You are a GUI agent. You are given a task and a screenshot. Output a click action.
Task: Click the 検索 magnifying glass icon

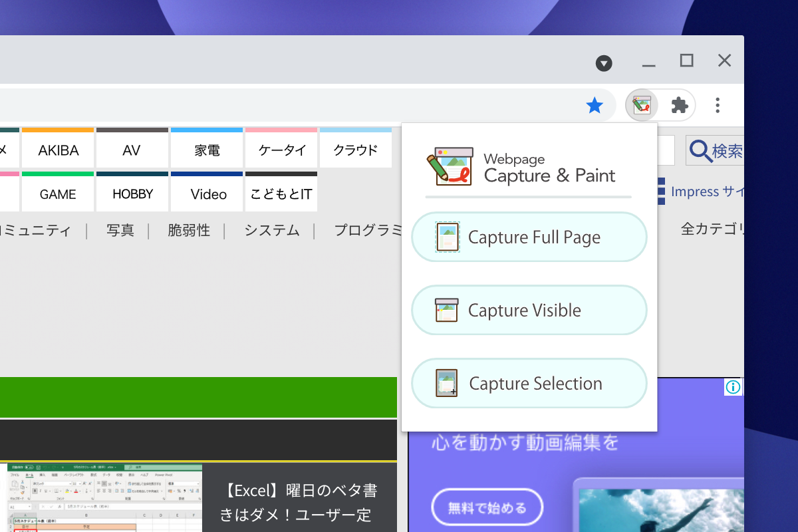click(x=700, y=150)
